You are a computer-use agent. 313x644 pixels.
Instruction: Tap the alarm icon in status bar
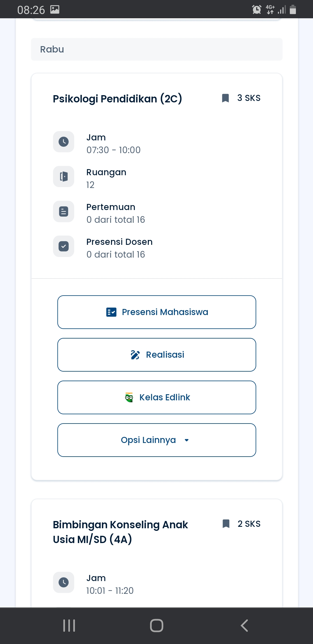pyautogui.click(x=256, y=10)
